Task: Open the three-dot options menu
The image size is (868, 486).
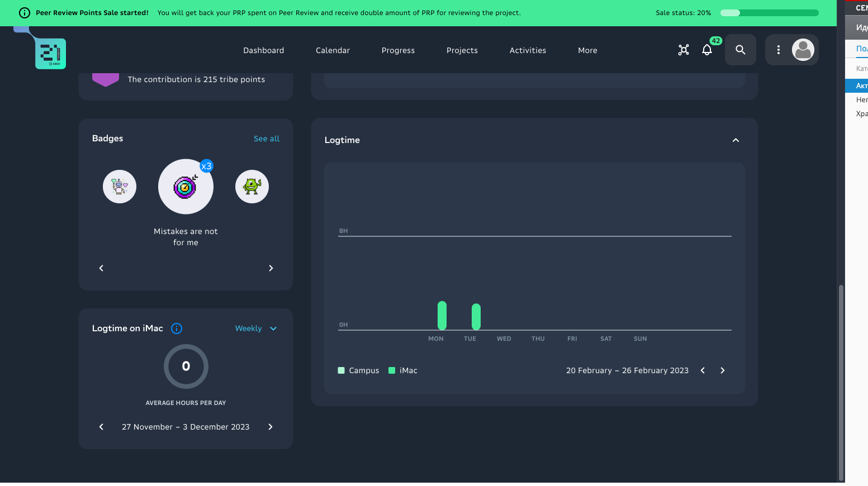Action: tap(779, 50)
